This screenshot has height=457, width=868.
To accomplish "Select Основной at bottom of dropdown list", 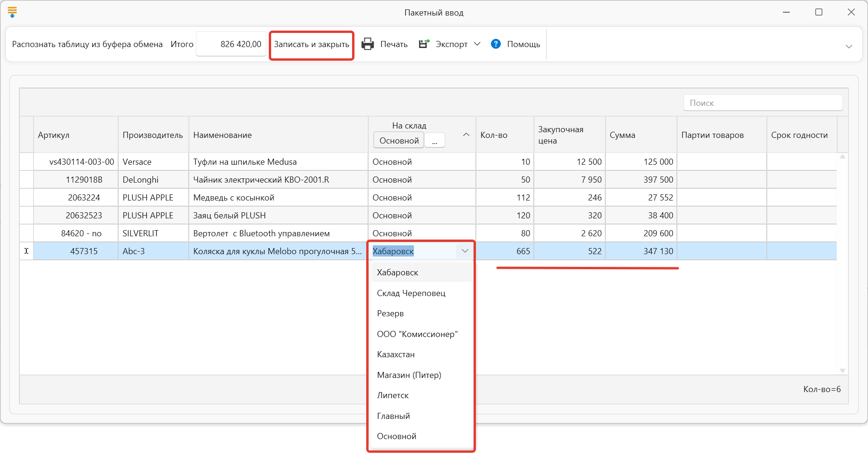I will click(421, 436).
